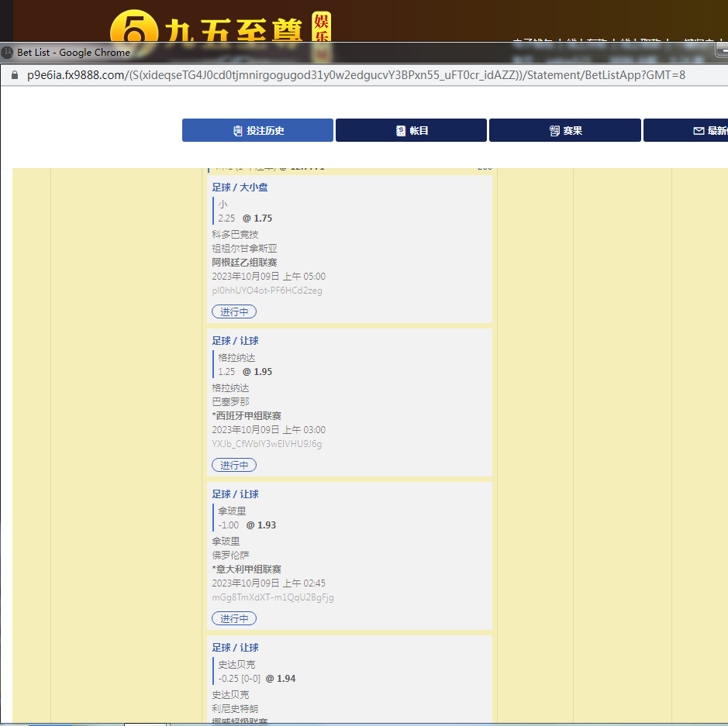This screenshot has height=726, width=728.
Task: Open the 最新 messages tab
Action: (x=686, y=130)
